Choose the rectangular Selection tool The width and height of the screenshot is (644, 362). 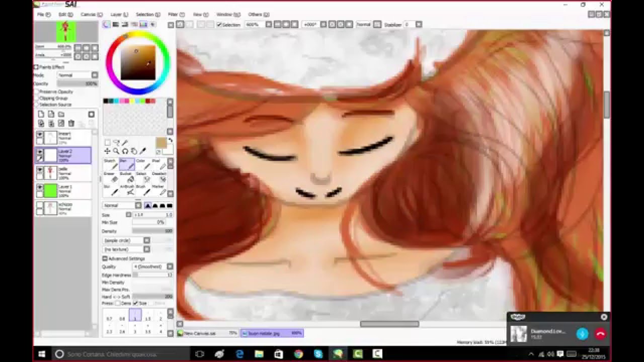(107, 142)
